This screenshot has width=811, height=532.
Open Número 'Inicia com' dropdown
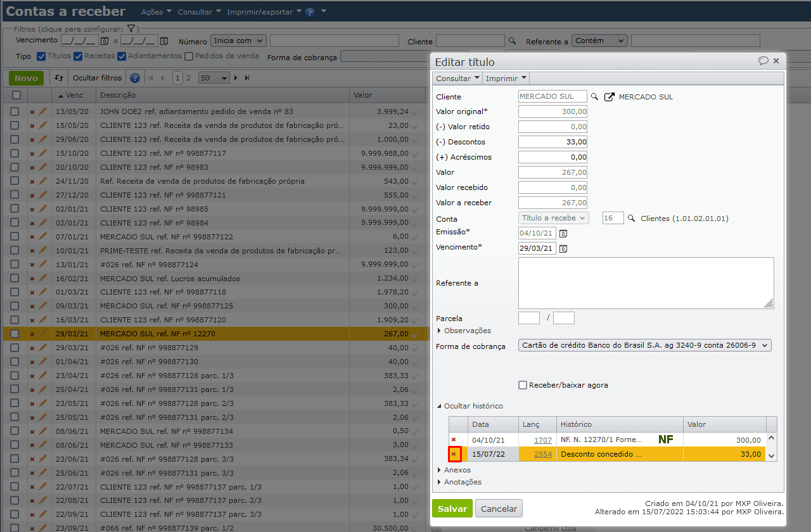(x=238, y=41)
